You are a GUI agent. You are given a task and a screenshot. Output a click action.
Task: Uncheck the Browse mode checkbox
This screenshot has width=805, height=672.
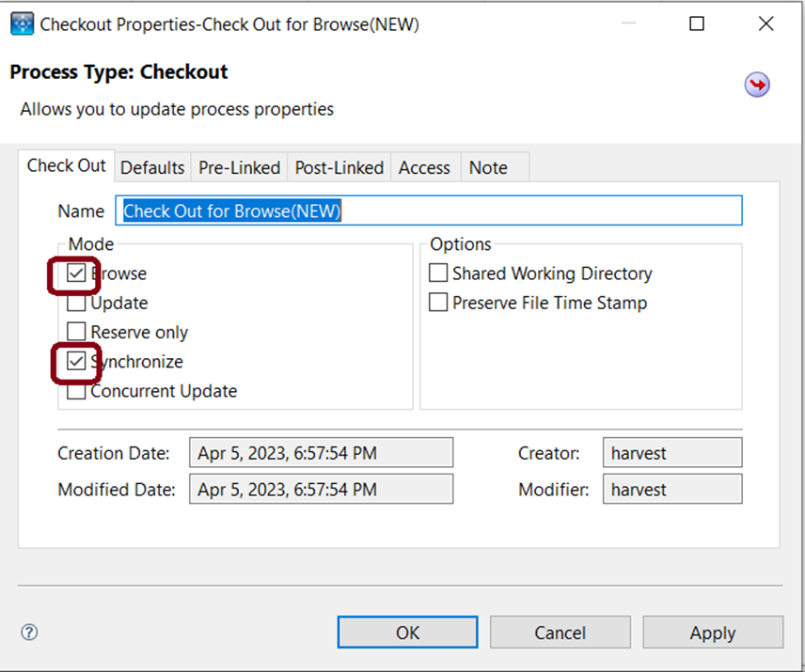pos(76,274)
